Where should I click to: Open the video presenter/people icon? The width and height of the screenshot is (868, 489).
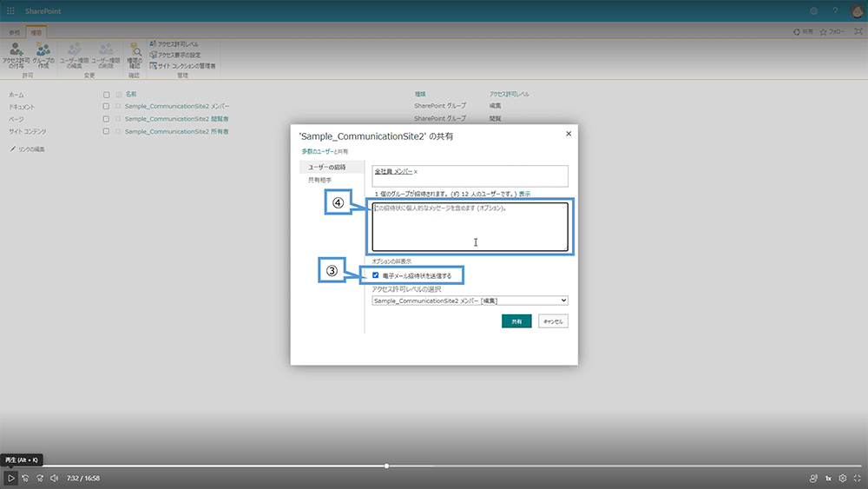point(813,478)
